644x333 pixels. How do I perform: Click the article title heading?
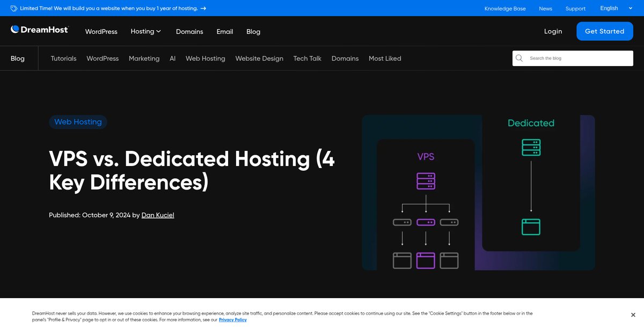click(192, 171)
